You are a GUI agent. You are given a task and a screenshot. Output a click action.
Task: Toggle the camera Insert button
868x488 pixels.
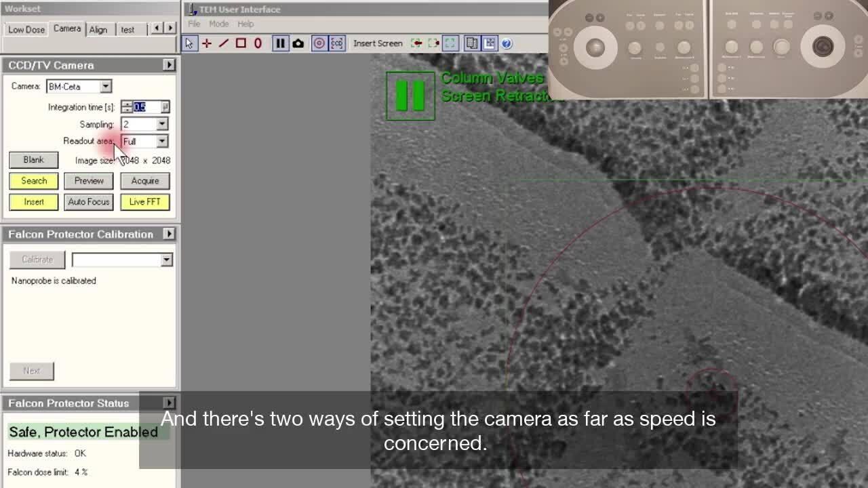pos(34,202)
